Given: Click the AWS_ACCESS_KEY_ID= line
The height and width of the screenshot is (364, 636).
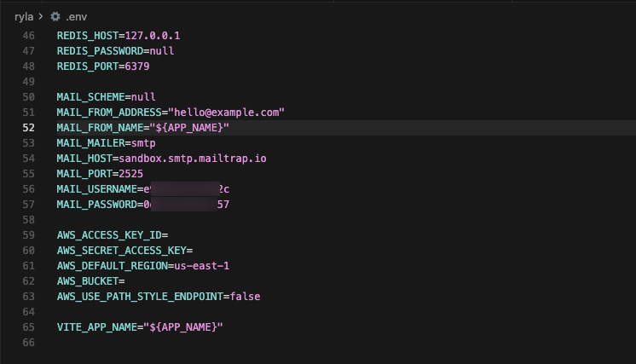Looking at the screenshot, I should coord(113,235).
